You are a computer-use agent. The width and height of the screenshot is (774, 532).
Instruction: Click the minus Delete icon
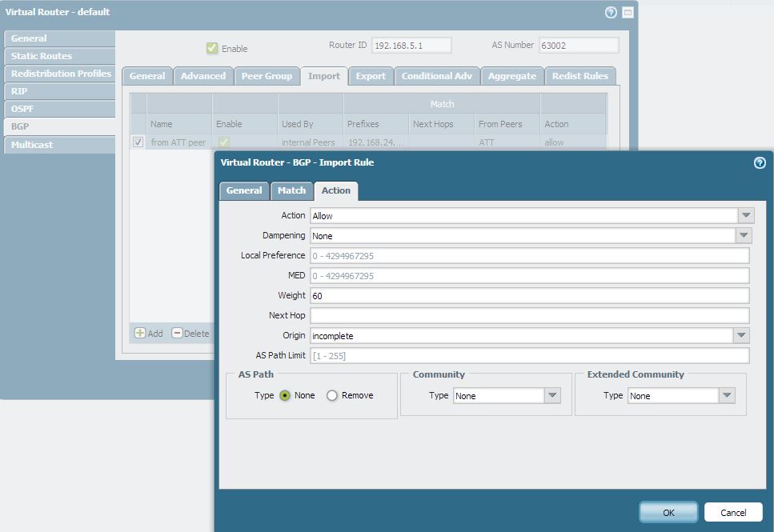[x=177, y=333]
